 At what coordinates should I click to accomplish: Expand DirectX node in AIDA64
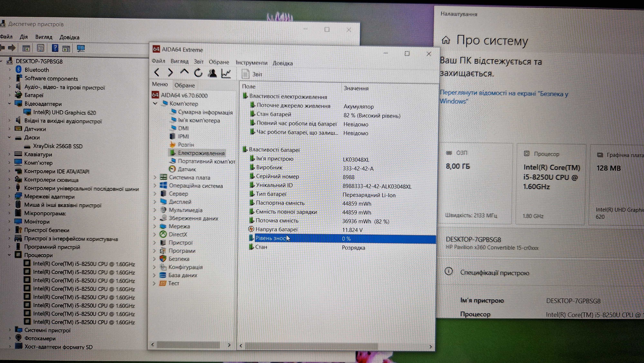pos(155,234)
